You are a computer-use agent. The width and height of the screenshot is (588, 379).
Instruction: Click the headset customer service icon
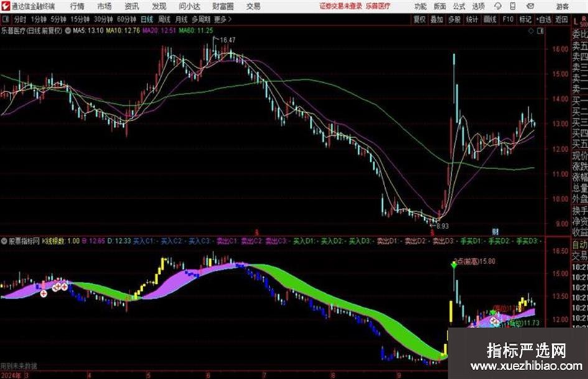498,6
